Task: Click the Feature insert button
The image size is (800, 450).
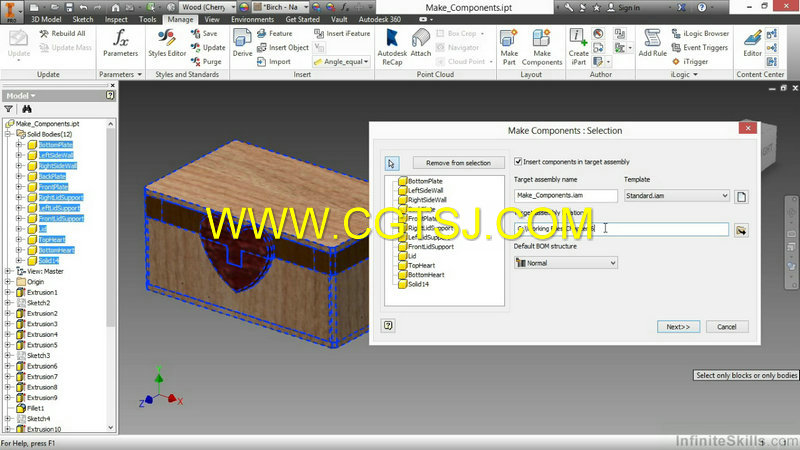Action: 275,33
